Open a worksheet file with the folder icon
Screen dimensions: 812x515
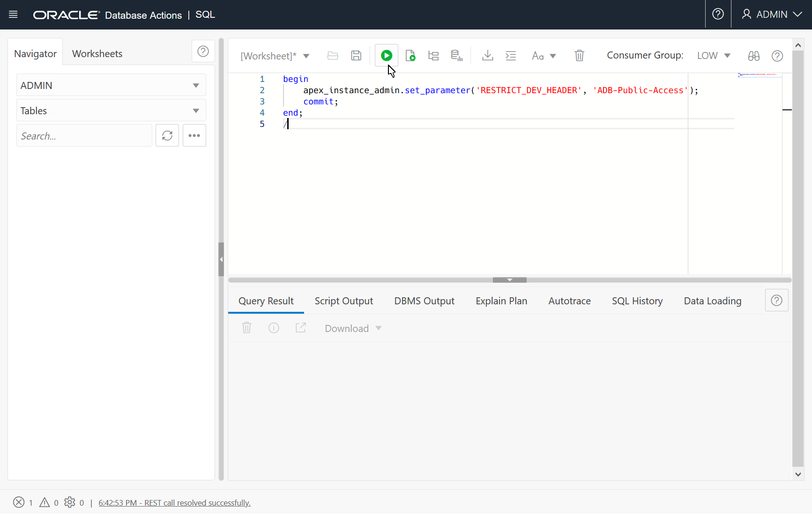(333, 55)
